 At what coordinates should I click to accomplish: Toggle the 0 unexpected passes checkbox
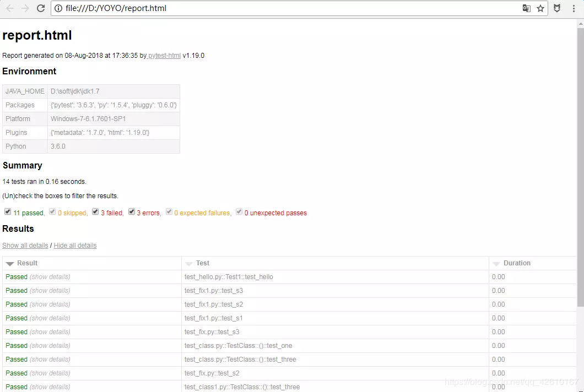tap(239, 212)
